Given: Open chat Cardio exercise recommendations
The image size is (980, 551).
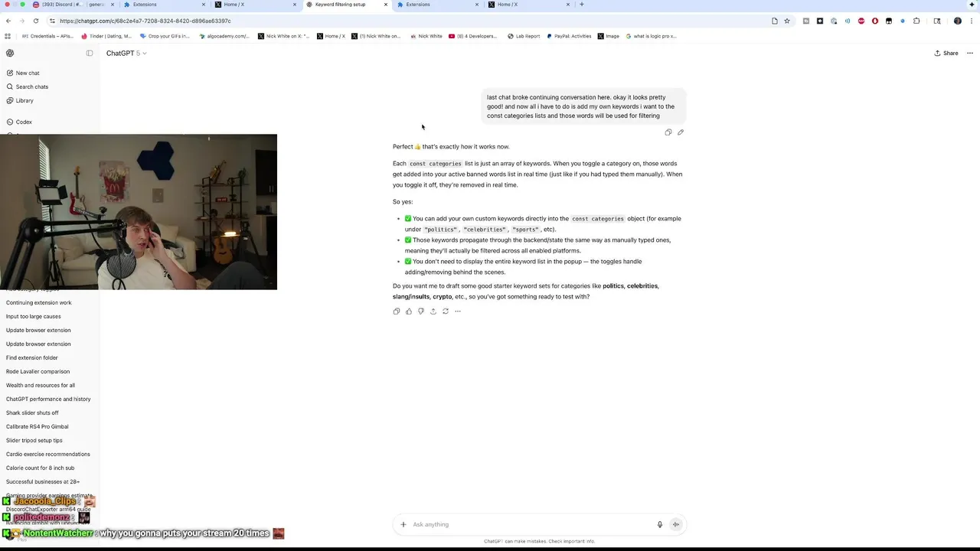Looking at the screenshot, I should [x=48, y=454].
